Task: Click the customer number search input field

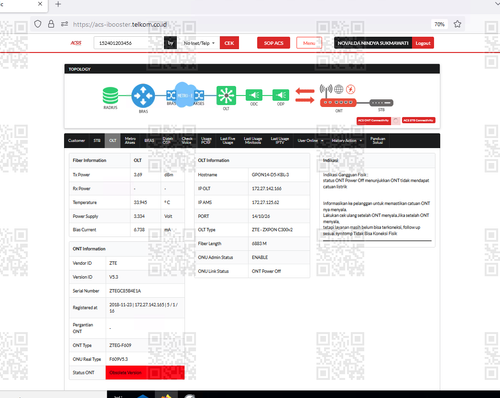Action: (128, 43)
